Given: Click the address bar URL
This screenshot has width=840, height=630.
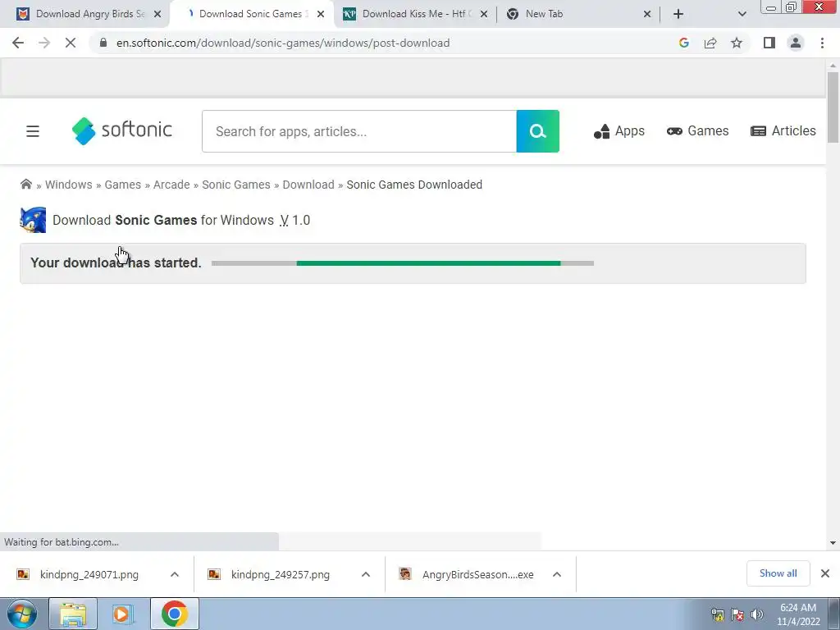Looking at the screenshot, I should 283,43.
